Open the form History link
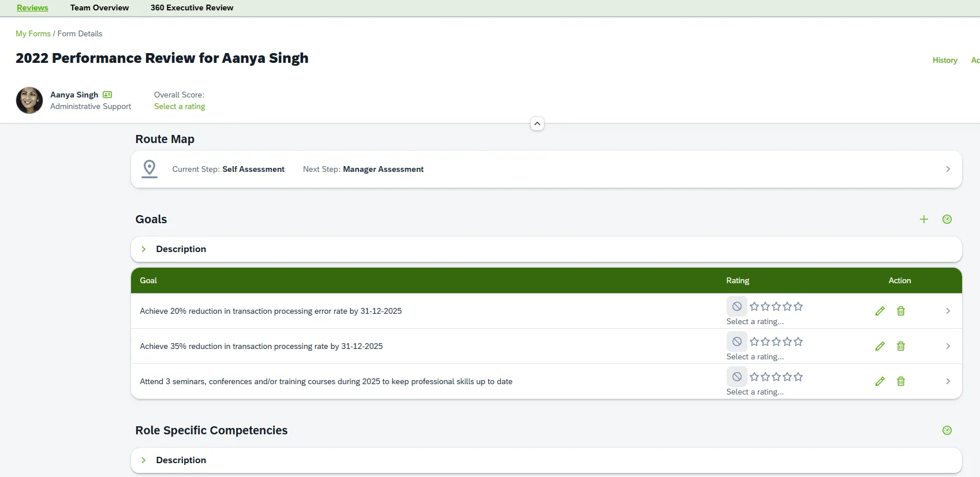 [x=945, y=60]
